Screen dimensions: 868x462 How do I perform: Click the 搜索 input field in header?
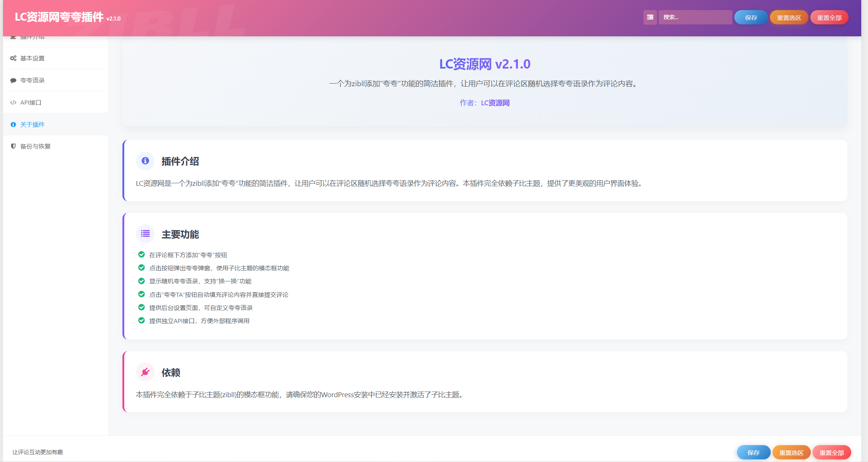pos(695,17)
